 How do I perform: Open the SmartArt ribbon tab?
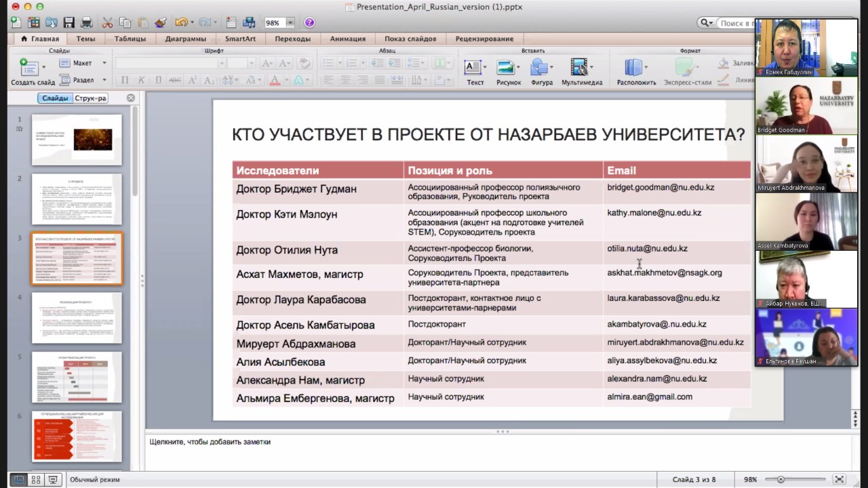(x=240, y=39)
